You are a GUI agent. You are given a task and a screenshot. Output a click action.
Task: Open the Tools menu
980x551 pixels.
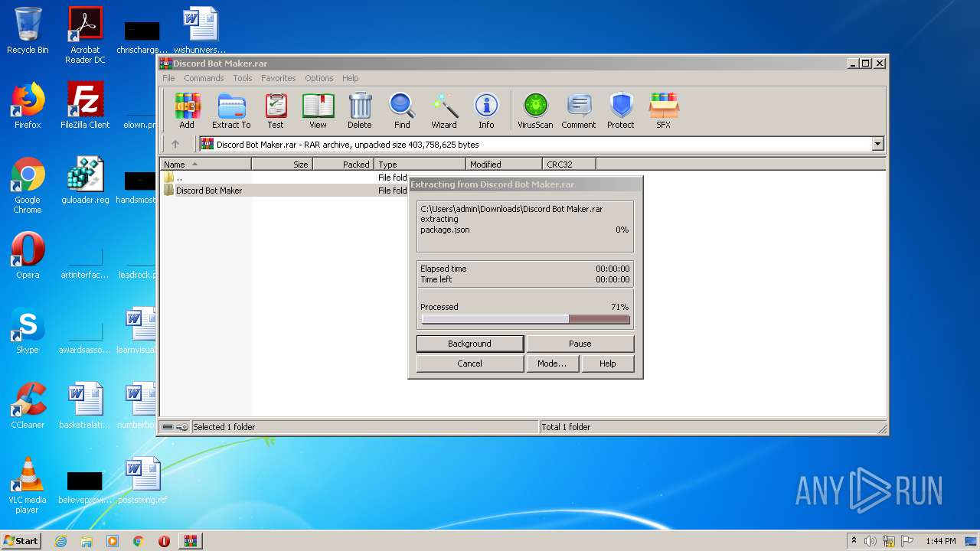coord(243,78)
